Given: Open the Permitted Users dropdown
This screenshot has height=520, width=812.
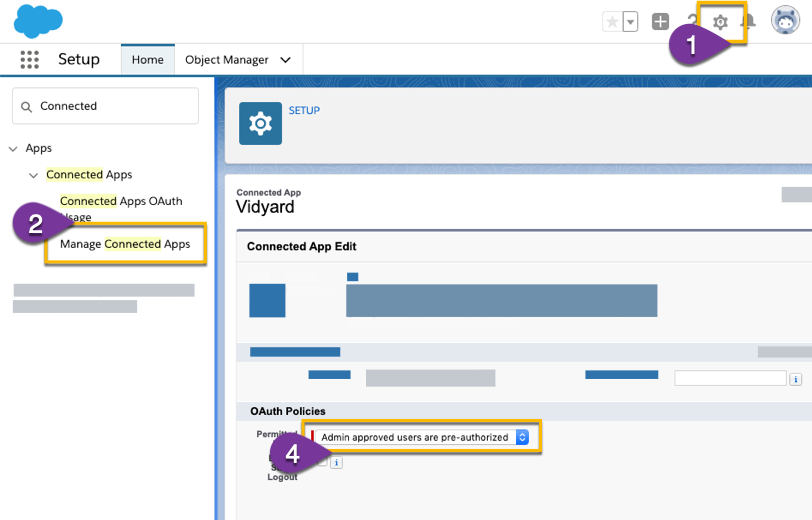Looking at the screenshot, I should (422, 437).
